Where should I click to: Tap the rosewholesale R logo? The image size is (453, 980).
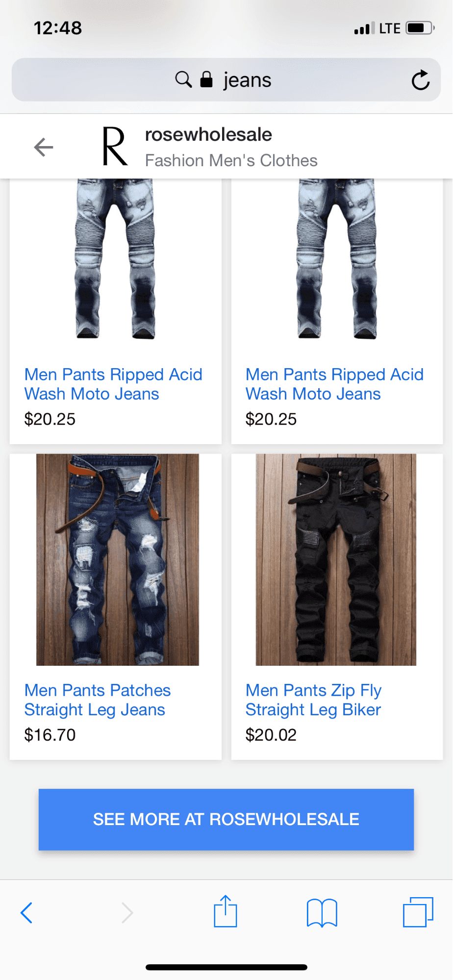coord(115,146)
